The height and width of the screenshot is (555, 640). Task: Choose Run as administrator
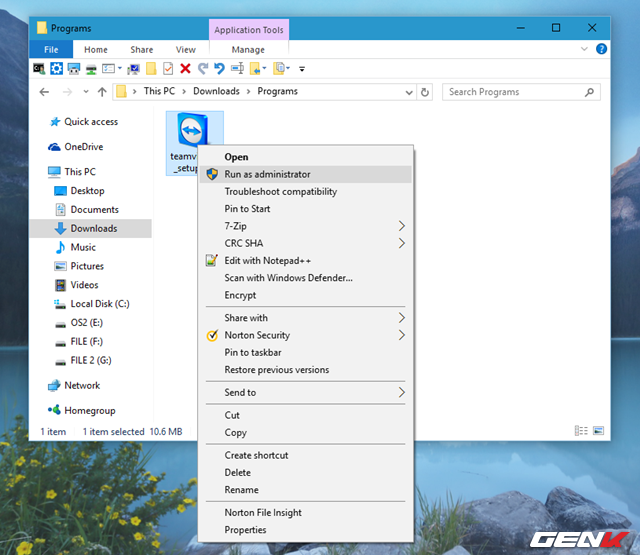tap(267, 174)
